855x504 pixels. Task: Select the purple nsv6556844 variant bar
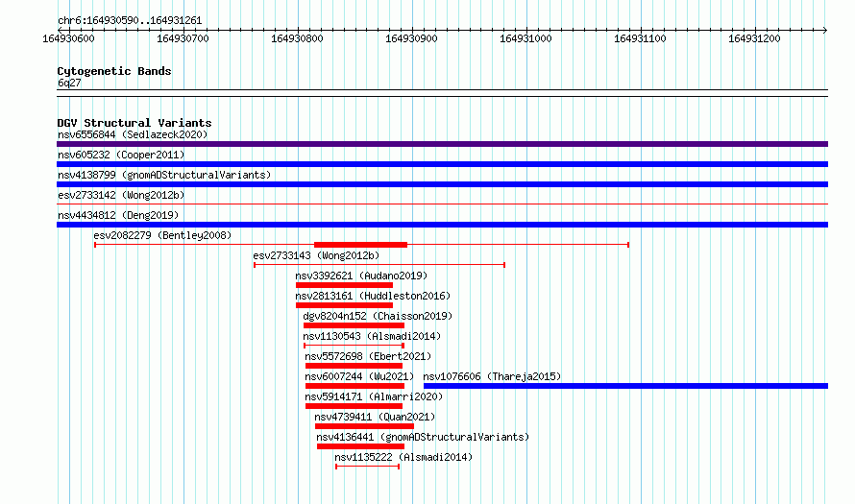442,144
